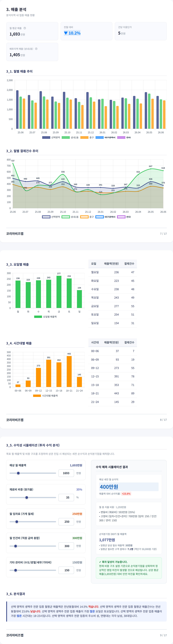
Task: Toggle the 시간대별 매출액 legend item
Action: 45,396
